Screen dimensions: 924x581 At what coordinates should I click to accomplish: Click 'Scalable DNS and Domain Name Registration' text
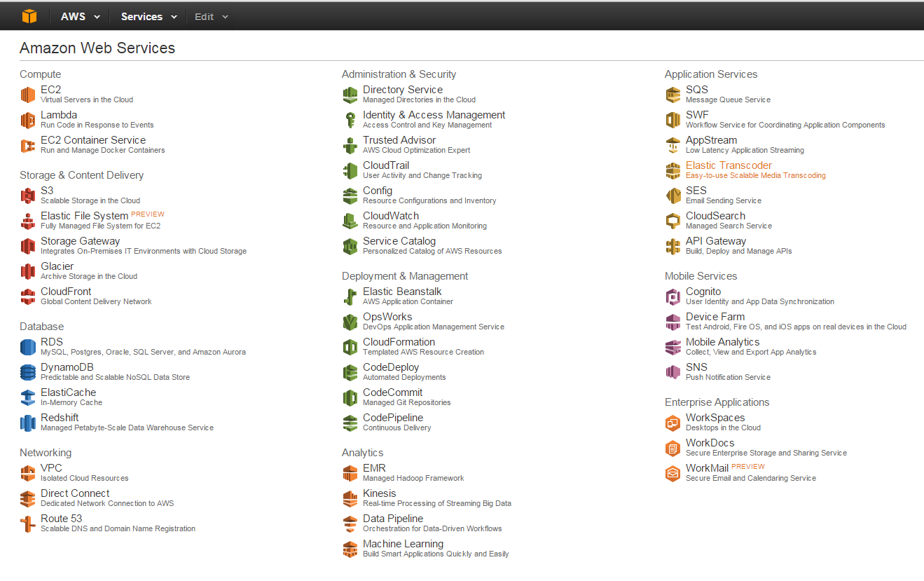(x=118, y=528)
